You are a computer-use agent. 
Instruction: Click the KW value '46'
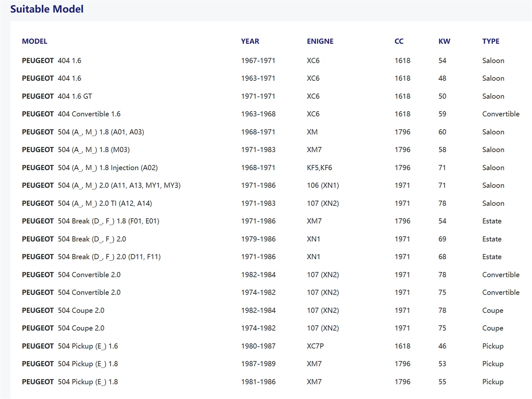pos(442,346)
